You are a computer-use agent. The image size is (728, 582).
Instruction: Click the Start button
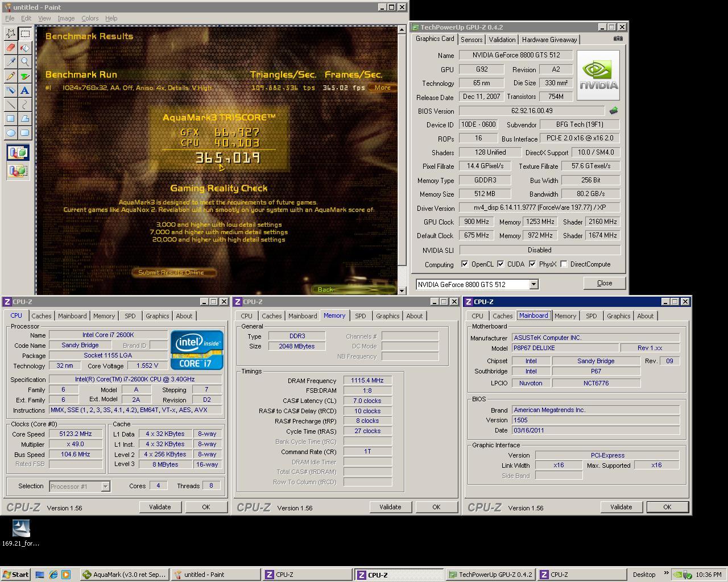(16, 575)
